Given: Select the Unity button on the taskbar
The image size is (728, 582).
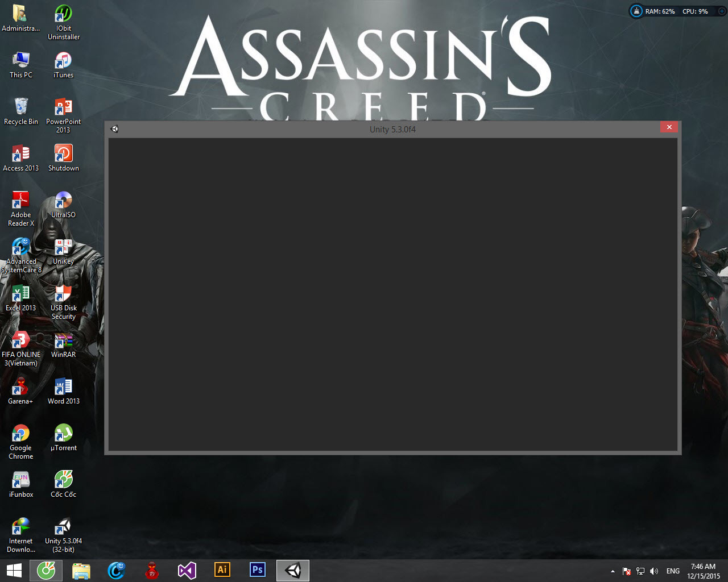Looking at the screenshot, I should [293, 570].
